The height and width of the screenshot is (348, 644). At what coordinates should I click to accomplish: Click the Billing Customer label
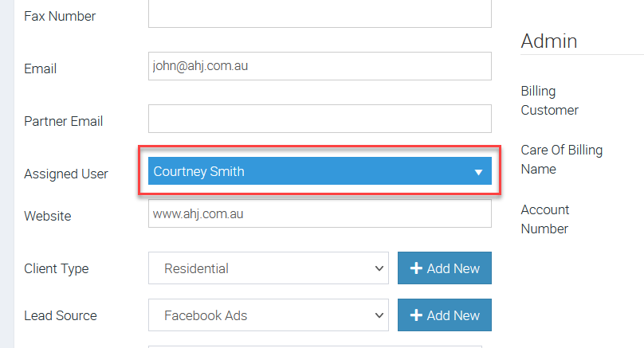[549, 100]
